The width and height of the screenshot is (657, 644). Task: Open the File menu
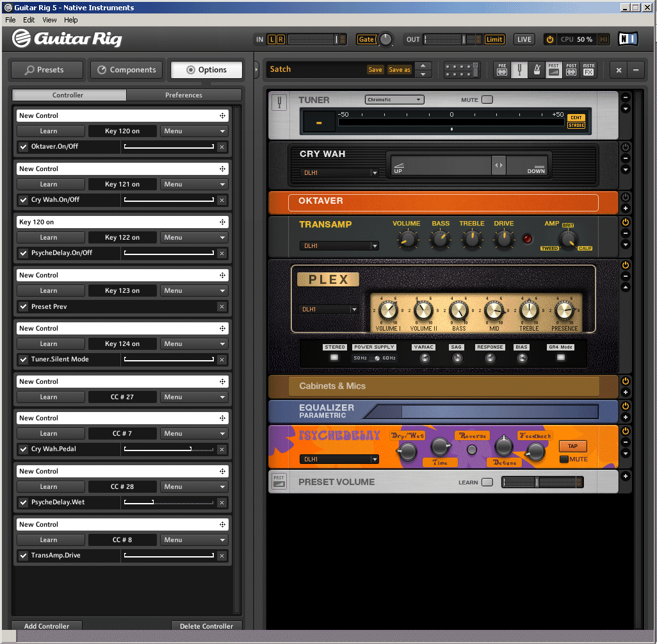tap(10, 20)
